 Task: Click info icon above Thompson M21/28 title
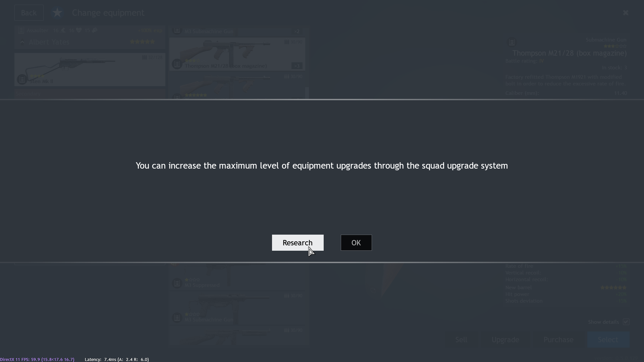tap(512, 43)
